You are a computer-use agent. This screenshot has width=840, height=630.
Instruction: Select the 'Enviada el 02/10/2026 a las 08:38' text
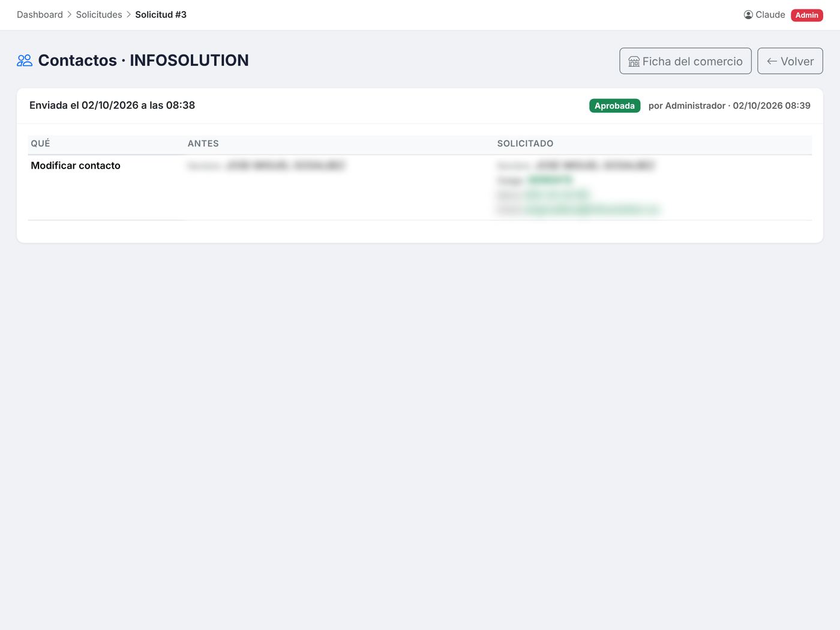click(x=112, y=105)
